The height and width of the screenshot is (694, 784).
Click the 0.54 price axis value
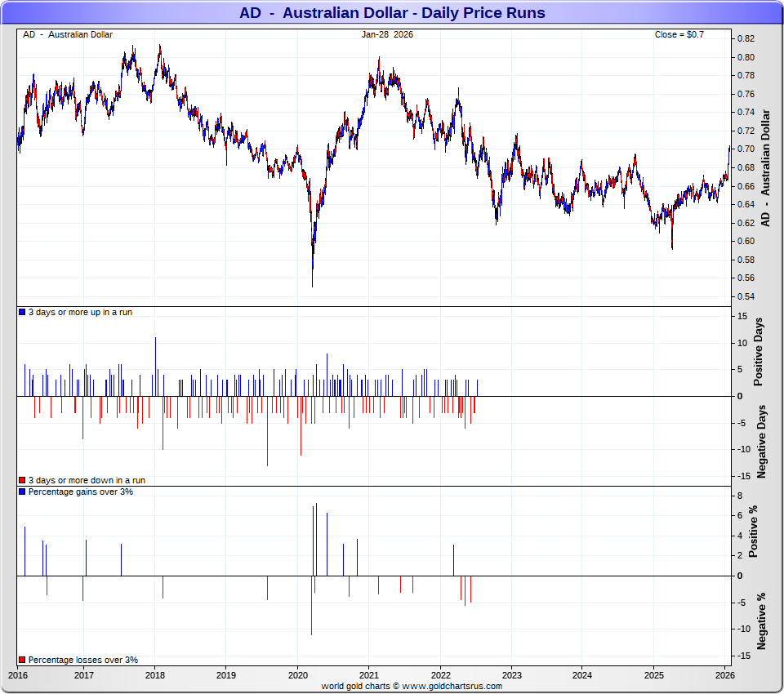point(746,296)
